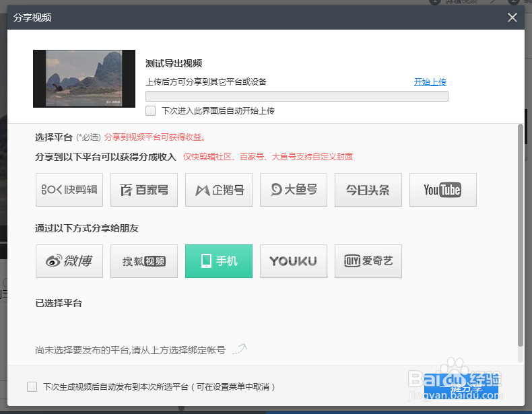Click the blue 一键分享 button

click(461, 386)
